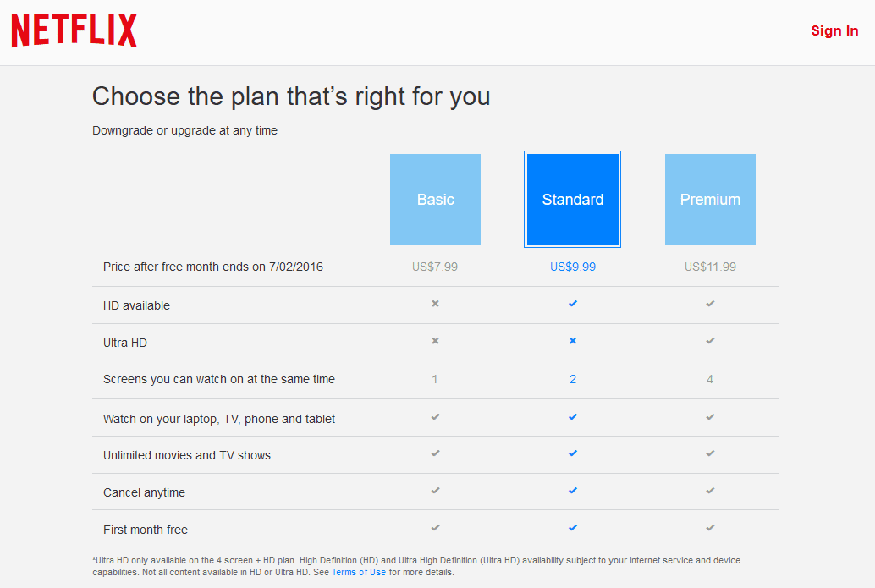This screenshot has height=588, width=875.
Task: Click the Standard plan First month free checkmark
Action: tap(573, 528)
